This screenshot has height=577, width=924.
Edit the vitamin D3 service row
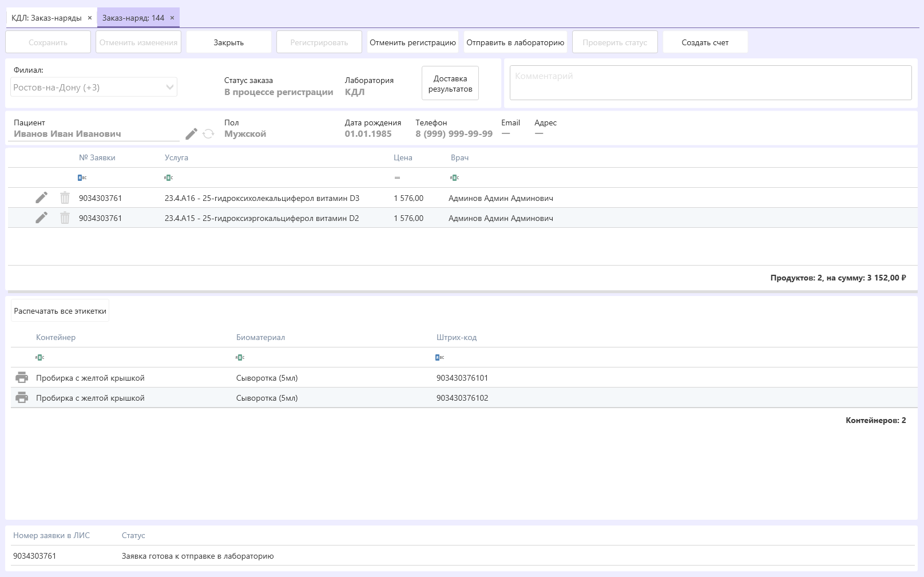[x=41, y=198]
